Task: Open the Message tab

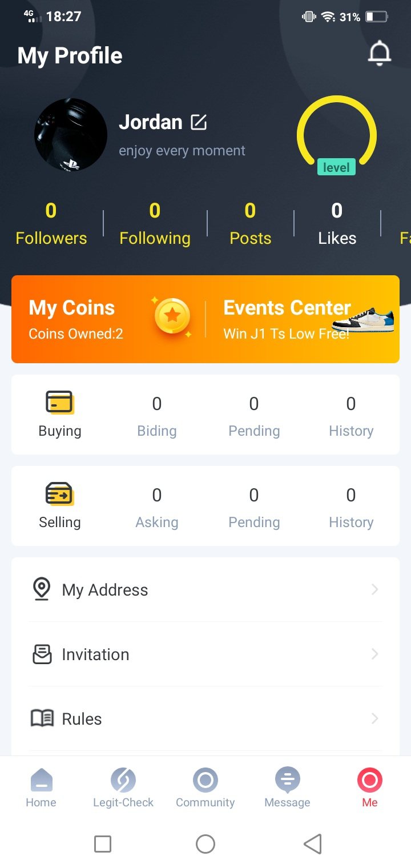Action: (x=287, y=787)
